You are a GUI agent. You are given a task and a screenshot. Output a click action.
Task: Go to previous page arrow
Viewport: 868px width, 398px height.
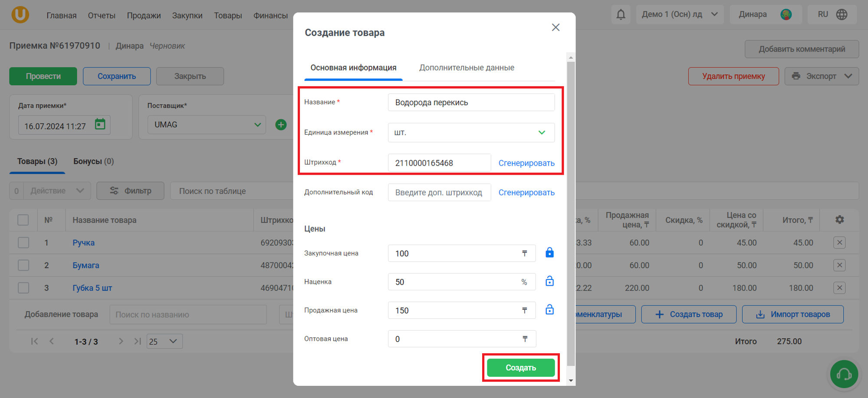(x=52, y=341)
